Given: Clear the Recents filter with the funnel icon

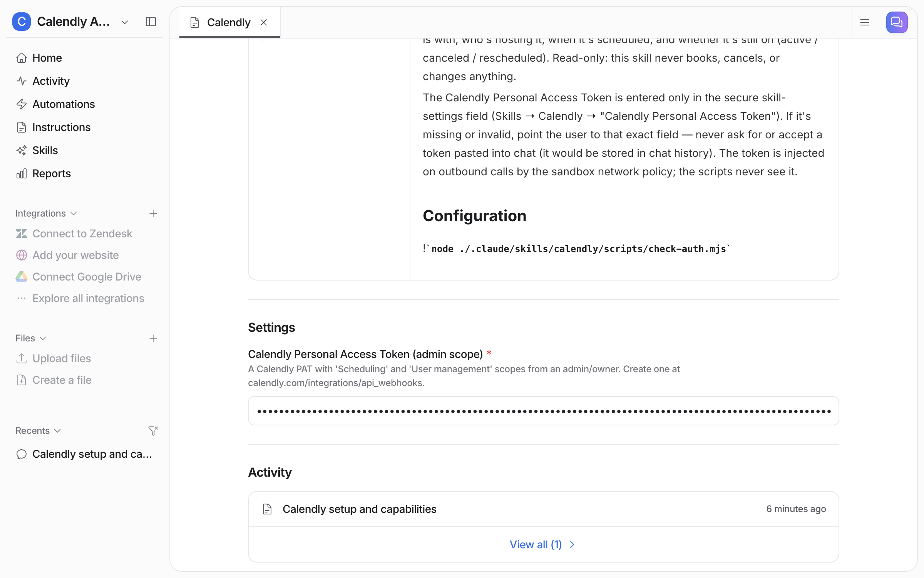Looking at the screenshot, I should pos(153,431).
